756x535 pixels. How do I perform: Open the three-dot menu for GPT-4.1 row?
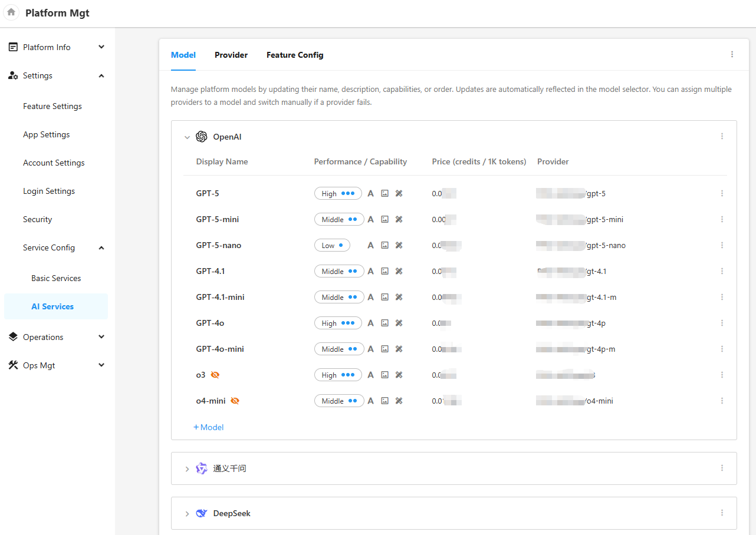point(722,271)
